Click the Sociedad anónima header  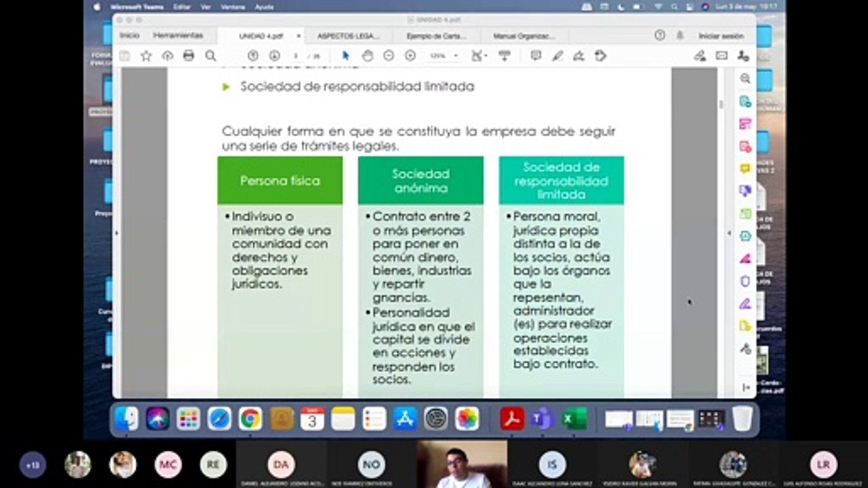(x=421, y=180)
